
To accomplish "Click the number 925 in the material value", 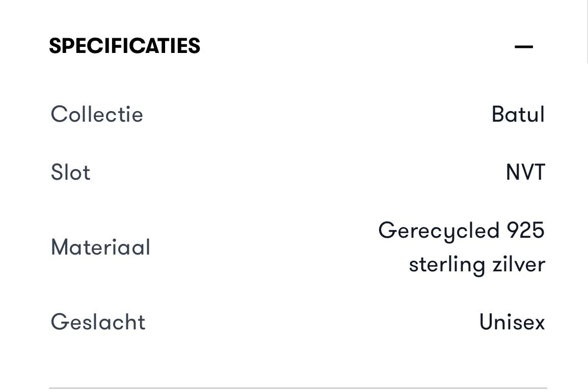I will click(525, 230).
